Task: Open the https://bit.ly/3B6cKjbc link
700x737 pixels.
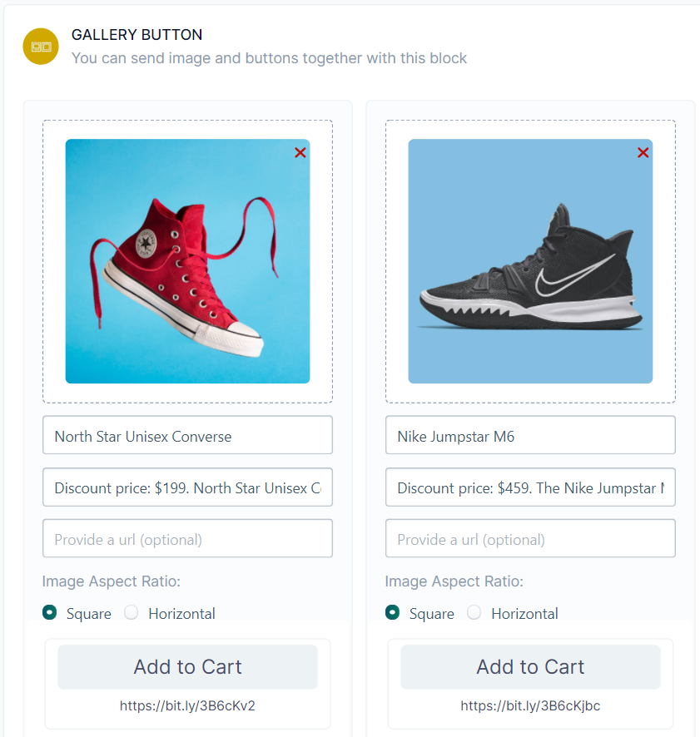Action: tap(531, 705)
